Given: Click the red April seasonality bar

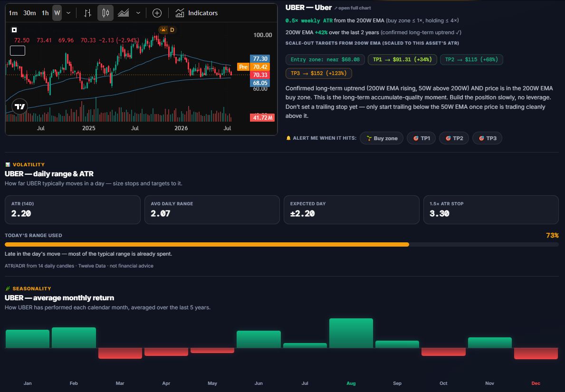Looking at the screenshot, I should (x=166, y=352).
